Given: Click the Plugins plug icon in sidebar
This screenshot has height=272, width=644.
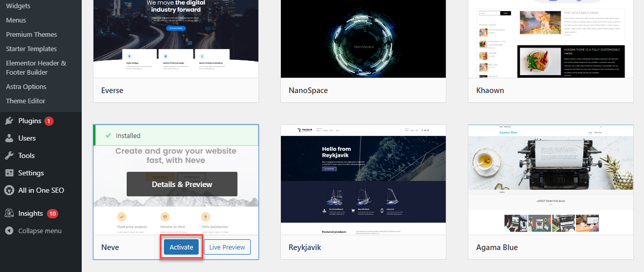Looking at the screenshot, I should (9, 121).
